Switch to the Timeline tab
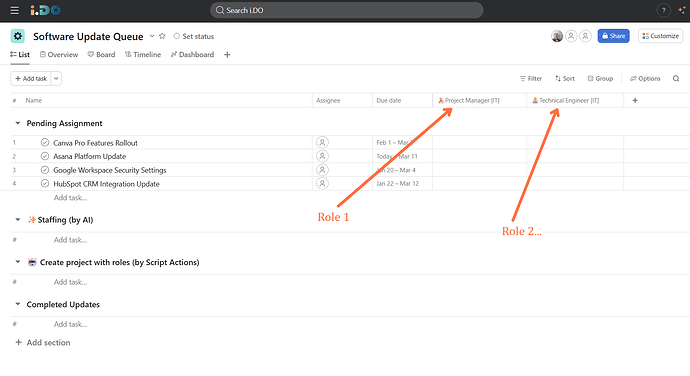Viewport: 690px width, 376px height. (x=143, y=55)
